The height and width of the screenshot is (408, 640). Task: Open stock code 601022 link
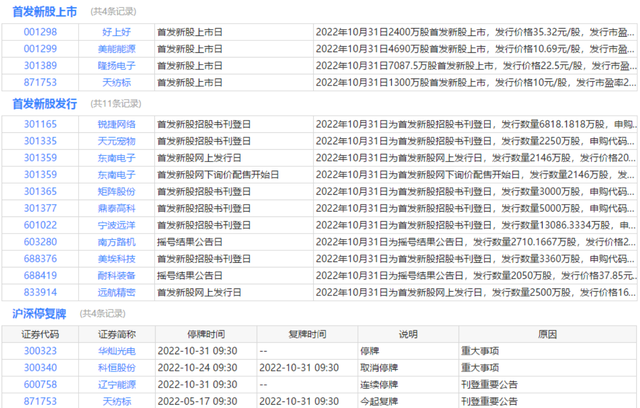[40, 225]
